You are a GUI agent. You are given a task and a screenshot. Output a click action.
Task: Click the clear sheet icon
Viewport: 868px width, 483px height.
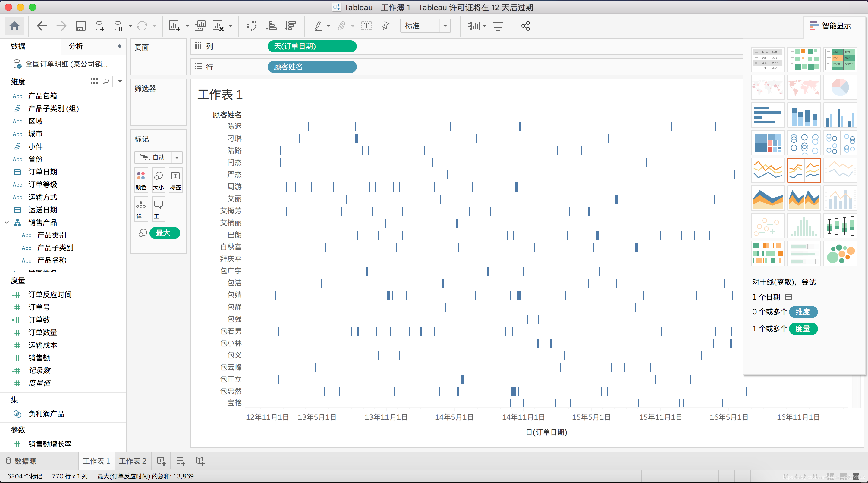218,26
